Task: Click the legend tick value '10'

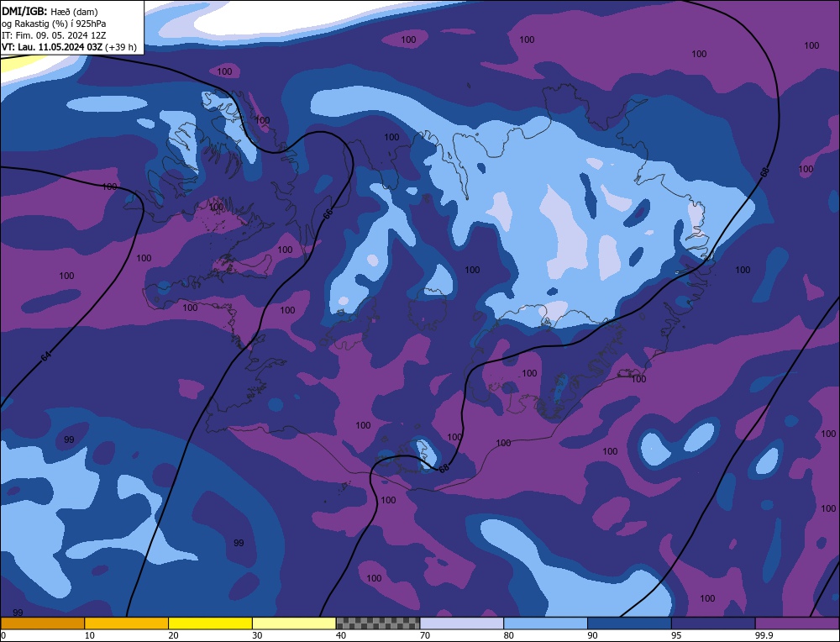Action: pyautogui.click(x=90, y=635)
